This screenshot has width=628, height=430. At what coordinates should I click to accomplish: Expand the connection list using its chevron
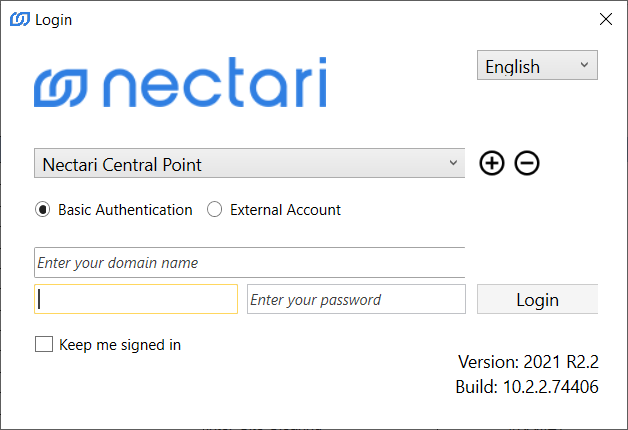453,163
